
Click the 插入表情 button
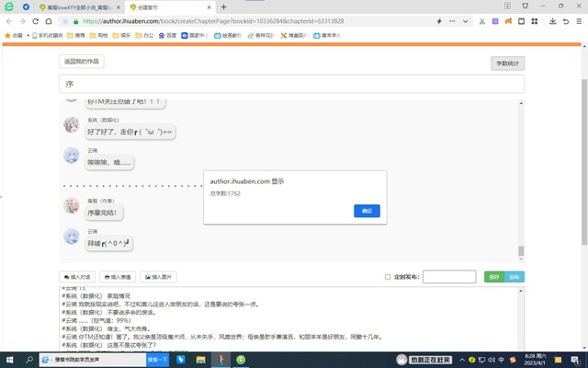[x=118, y=276]
